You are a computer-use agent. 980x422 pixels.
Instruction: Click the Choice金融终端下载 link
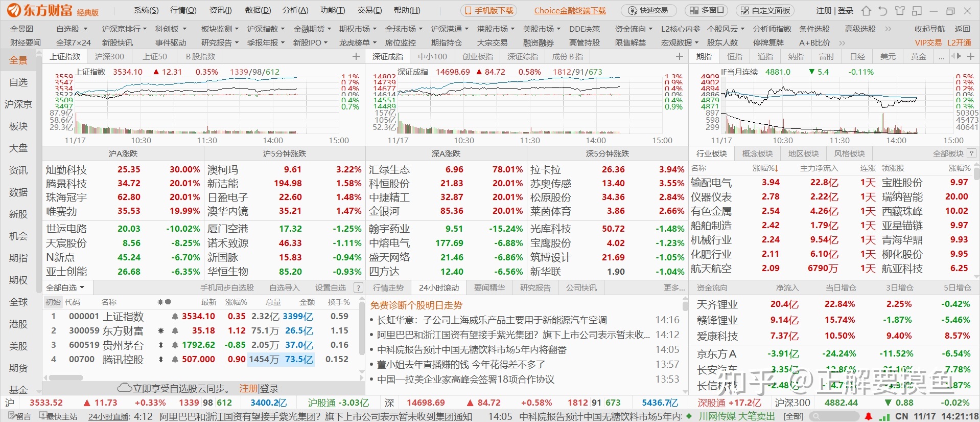570,10
